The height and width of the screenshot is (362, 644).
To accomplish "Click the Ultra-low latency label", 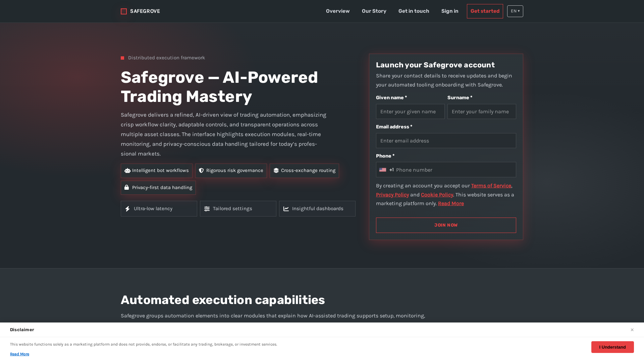I will (153, 209).
